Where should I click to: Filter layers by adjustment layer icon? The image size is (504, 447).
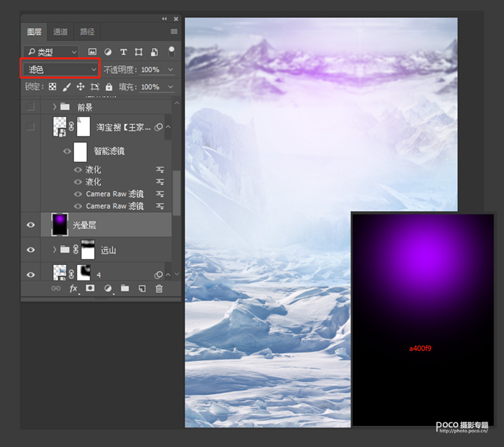(x=108, y=52)
